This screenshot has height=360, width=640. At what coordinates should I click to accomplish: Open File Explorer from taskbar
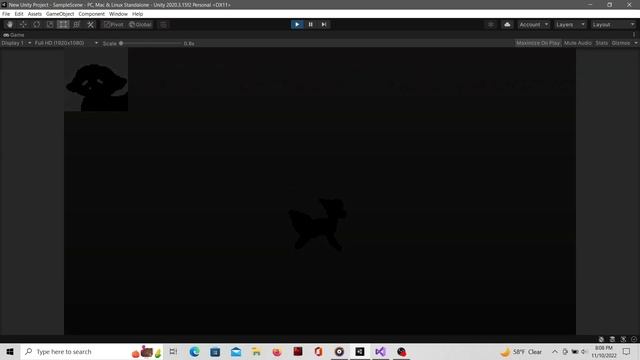pyautogui.click(x=256, y=351)
